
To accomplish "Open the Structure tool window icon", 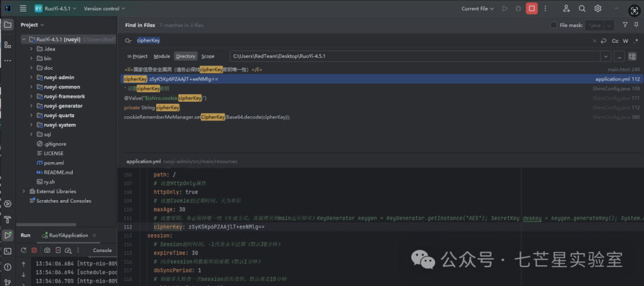I will [x=7, y=45].
